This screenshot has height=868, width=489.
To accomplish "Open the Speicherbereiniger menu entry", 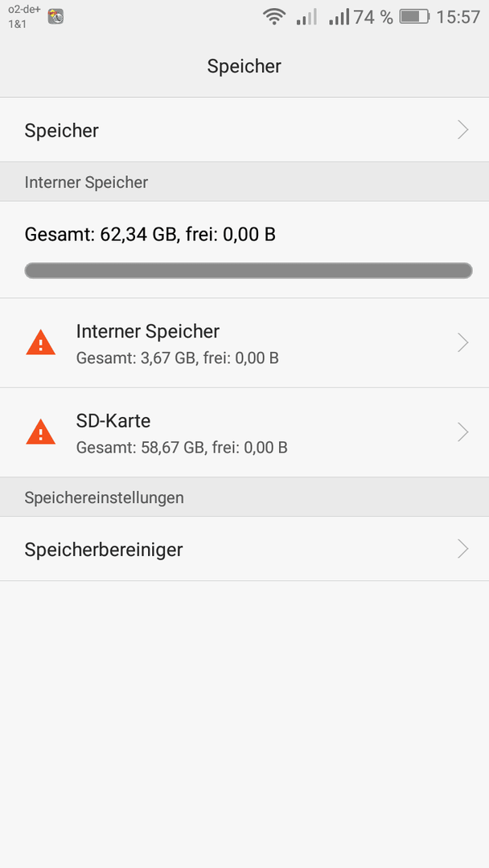I will tap(244, 549).
